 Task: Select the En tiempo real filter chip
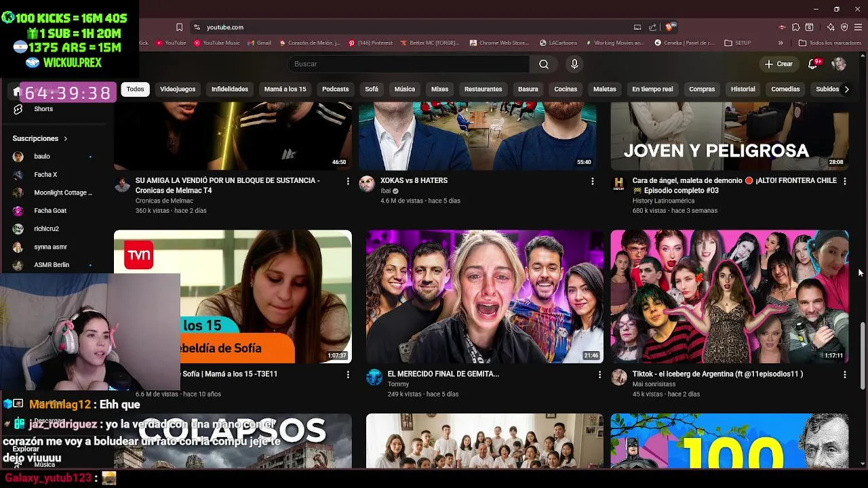point(652,89)
